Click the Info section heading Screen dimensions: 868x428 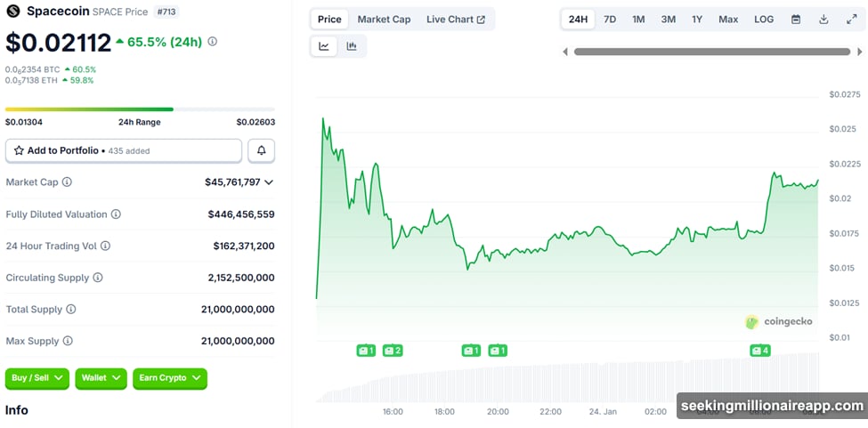tap(17, 410)
